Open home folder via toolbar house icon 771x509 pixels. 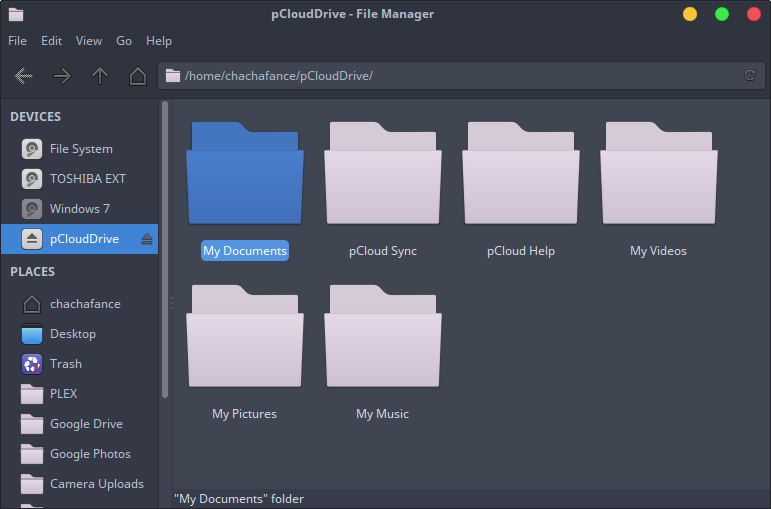click(138, 76)
